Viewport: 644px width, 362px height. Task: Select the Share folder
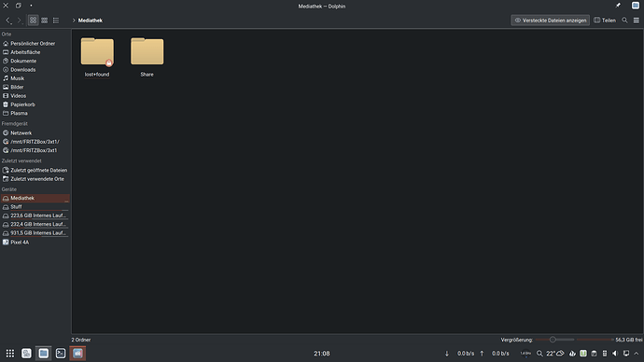(147, 57)
